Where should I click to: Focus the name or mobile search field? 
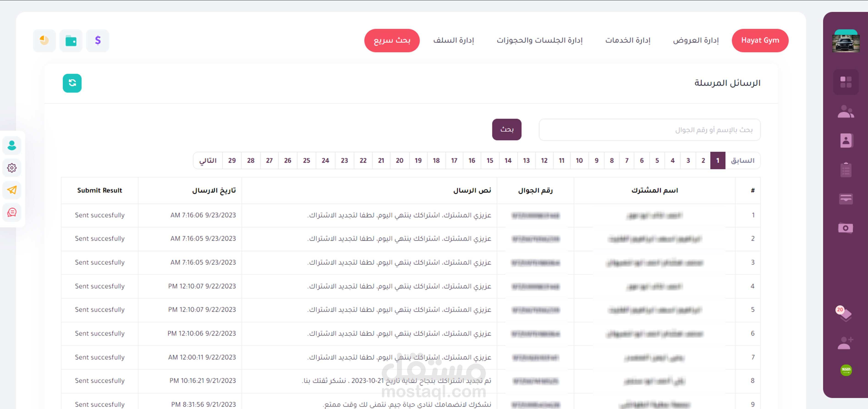[649, 130]
